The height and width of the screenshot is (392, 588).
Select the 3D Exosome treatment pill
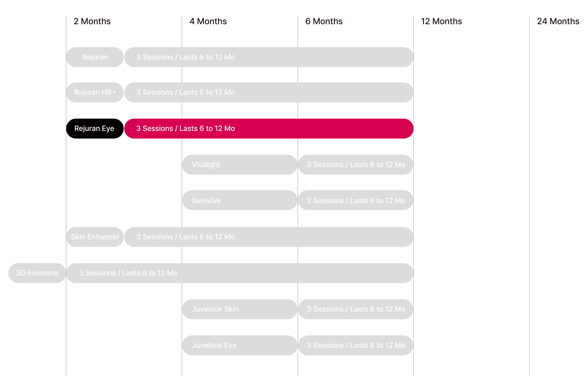37,273
